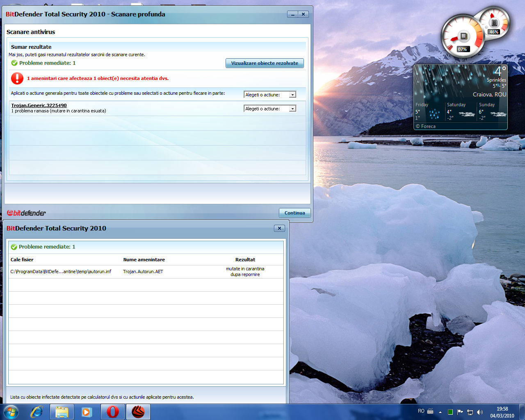
Task: Click the Saturday forecast in weather gadget
Action: (461, 112)
